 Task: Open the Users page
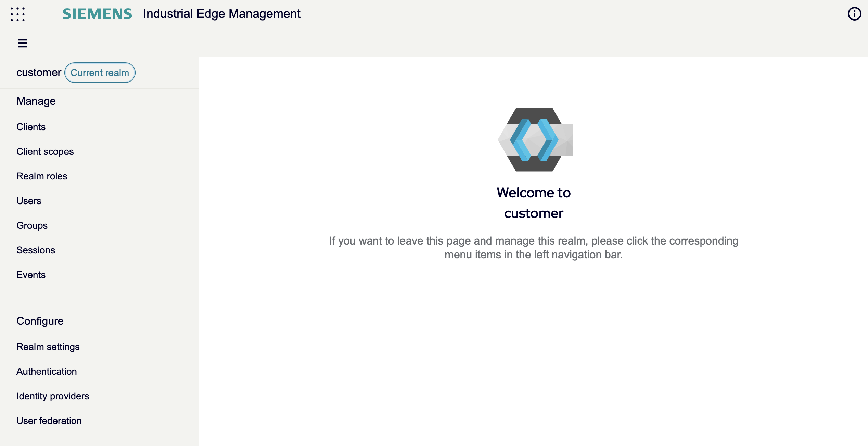click(x=29, y=201)
